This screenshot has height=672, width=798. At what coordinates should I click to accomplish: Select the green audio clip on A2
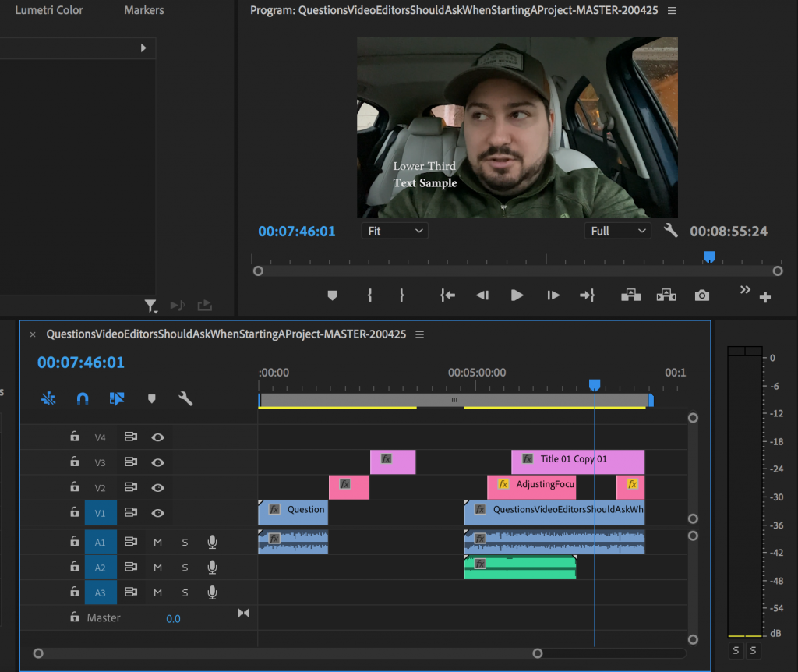(x=520, y=567)
